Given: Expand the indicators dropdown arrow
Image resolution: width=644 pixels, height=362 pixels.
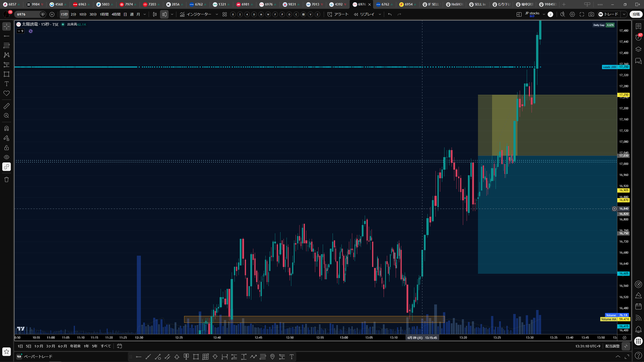Looking at the screenshot, I should (x=217, y=14).
